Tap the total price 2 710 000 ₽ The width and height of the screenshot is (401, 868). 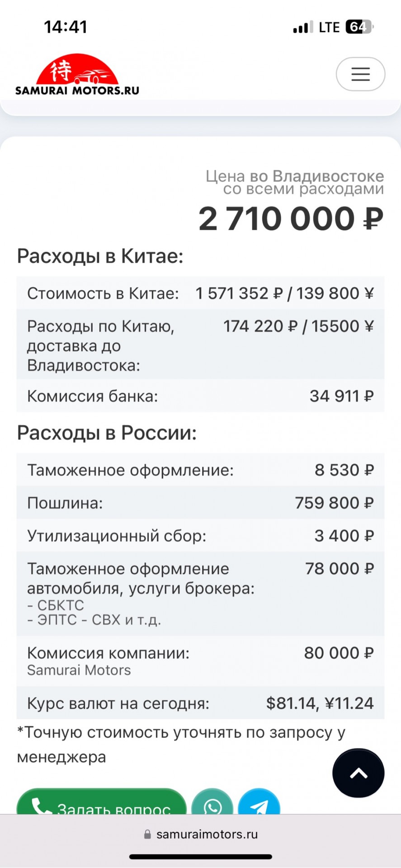(291, 219)
